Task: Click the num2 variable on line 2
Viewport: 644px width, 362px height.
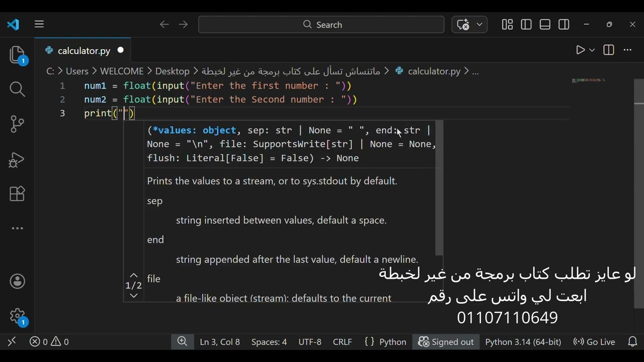Action: click(x=95, y=100)
